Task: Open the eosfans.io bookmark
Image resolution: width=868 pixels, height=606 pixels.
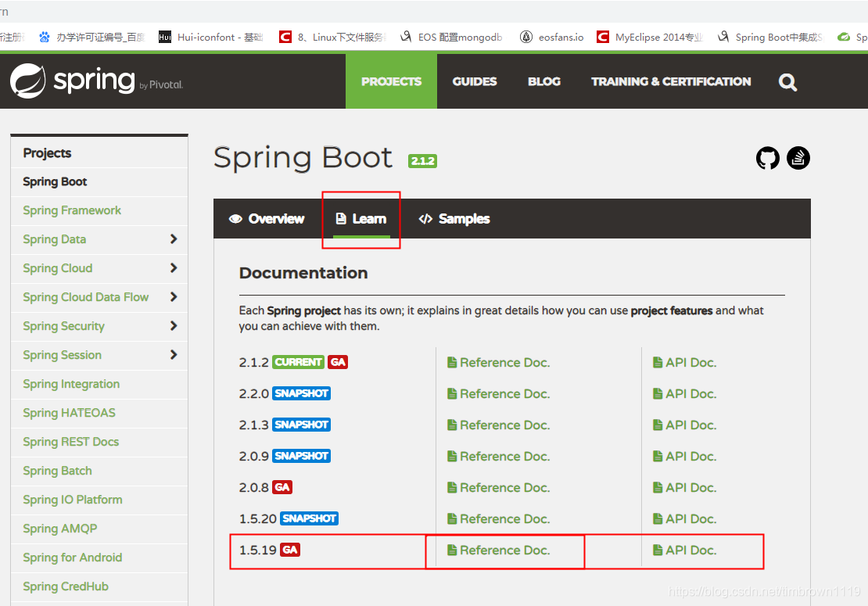Action: 551,37
